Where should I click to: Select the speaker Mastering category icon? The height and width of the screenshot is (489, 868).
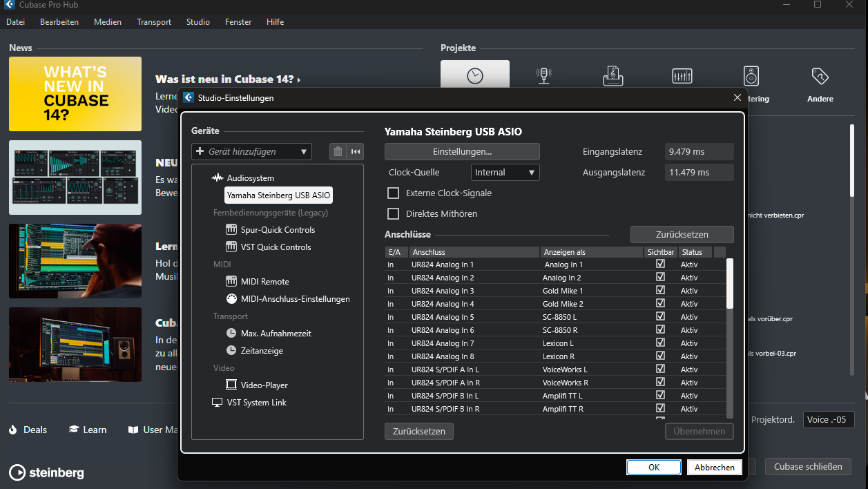pyautogui.click(x=751, y=76)
